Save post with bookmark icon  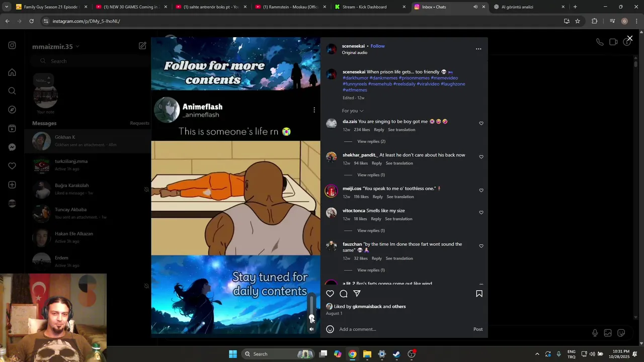(x=479, y=294)
